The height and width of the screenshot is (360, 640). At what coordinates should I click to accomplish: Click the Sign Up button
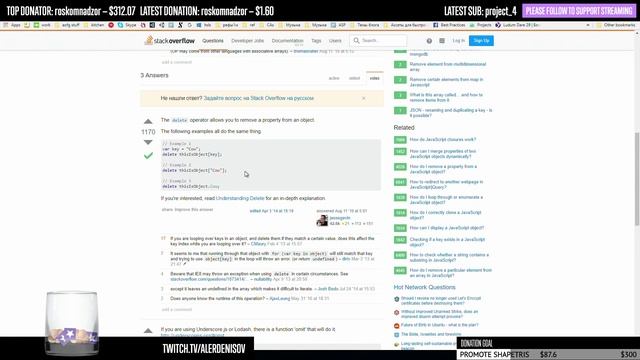[x=481, y=40]
